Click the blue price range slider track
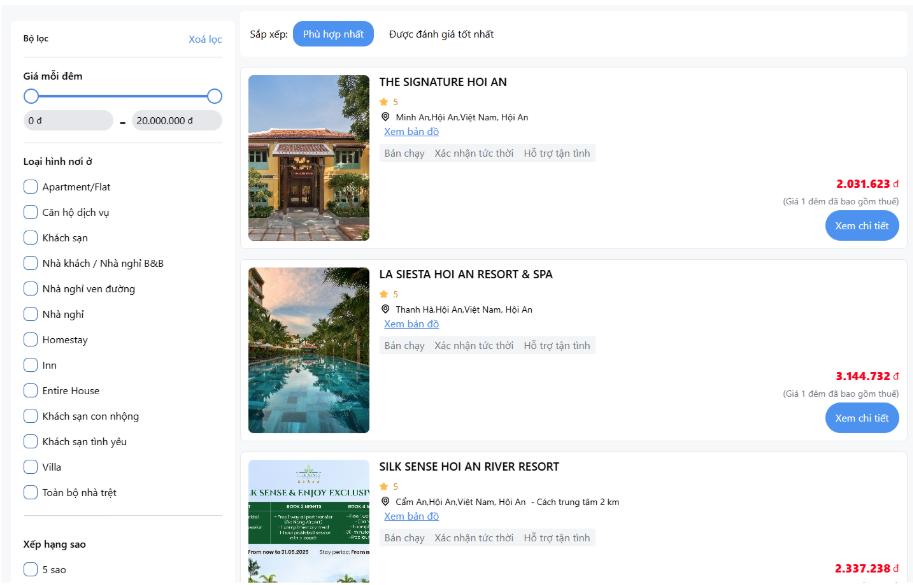The width and height of the screenshot is (913, 585). (123, 96)
